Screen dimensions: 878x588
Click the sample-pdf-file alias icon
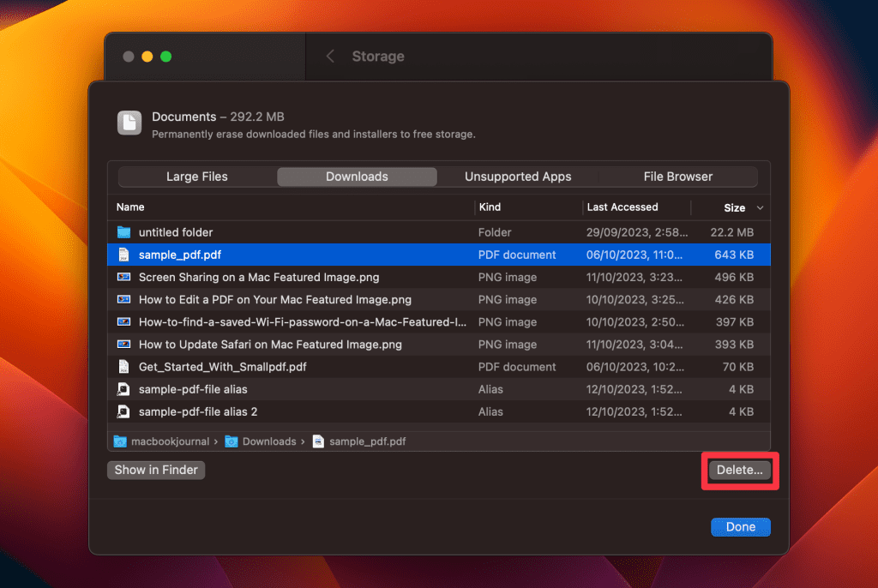click(x=123, y=389)
